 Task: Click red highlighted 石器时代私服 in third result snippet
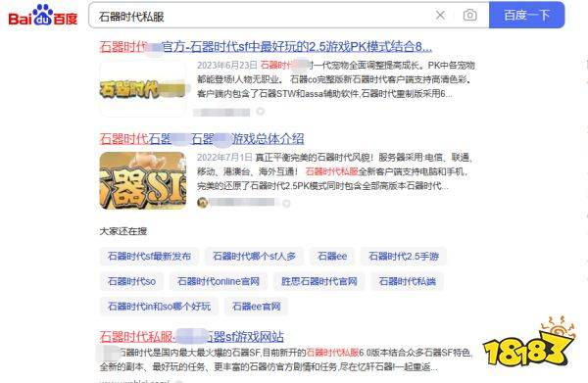tap(332, 353)
